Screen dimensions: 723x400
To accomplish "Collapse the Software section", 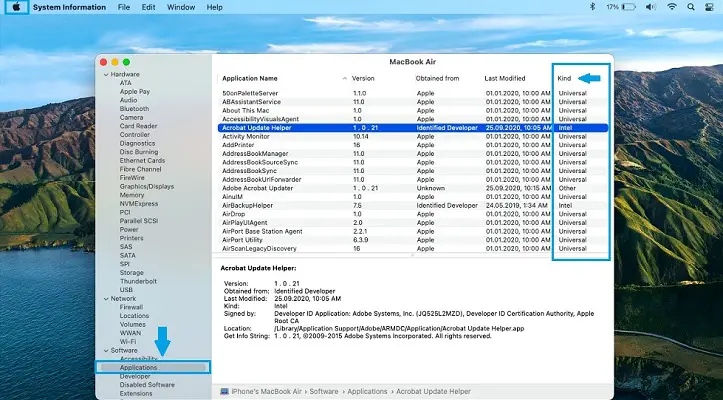I will (105, 350).
